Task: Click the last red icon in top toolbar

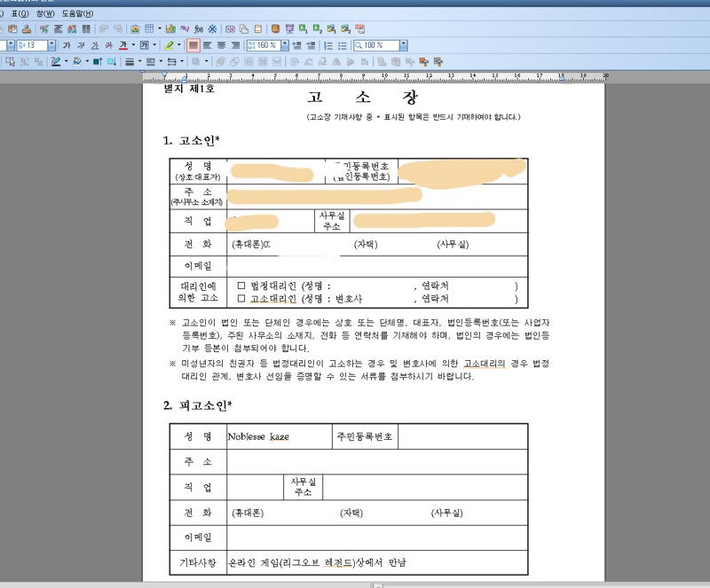Action: (x=360, y=29)
